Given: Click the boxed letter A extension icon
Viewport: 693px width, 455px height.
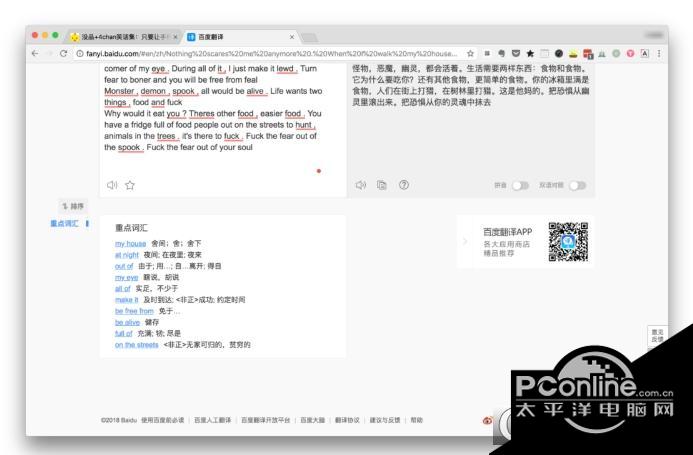Looking at the screenshot, I should (x=645, y=54).
